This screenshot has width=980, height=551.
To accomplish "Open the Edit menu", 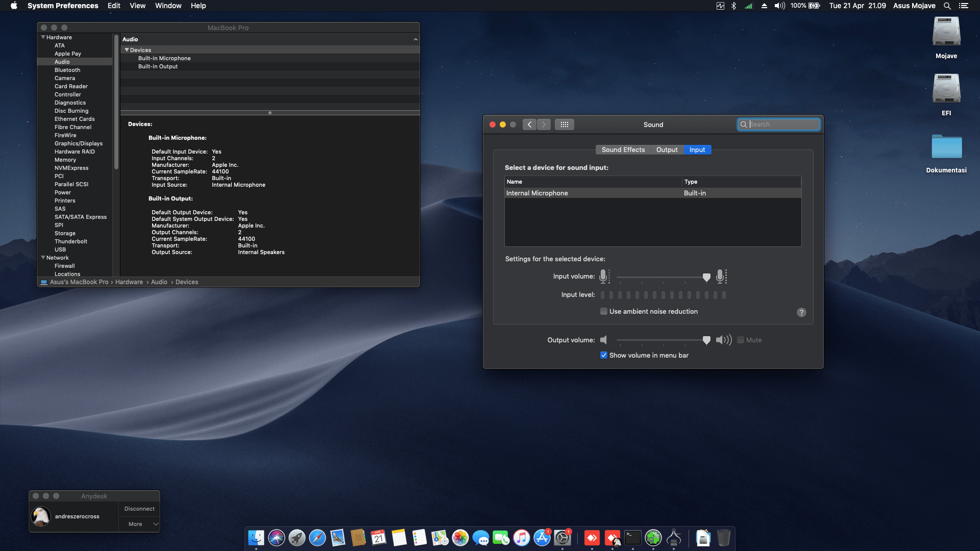I will 114,6.
